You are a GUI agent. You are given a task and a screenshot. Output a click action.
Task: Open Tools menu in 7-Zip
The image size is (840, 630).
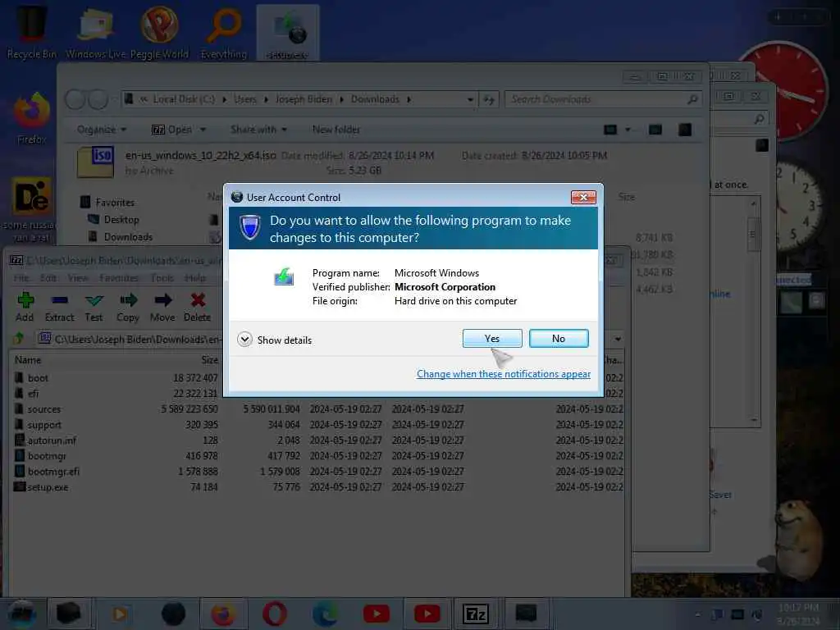[x=162, y=278]
